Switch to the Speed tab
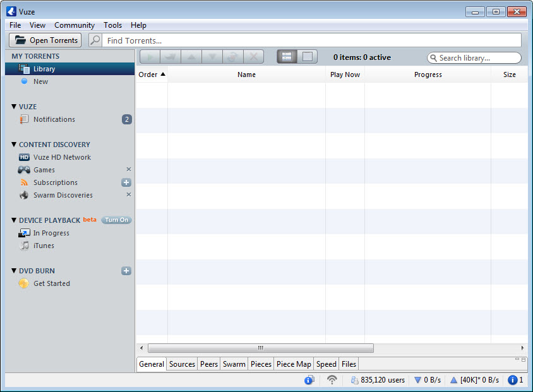This screenshot has height=392, width=533. click(x=326, y=364)
